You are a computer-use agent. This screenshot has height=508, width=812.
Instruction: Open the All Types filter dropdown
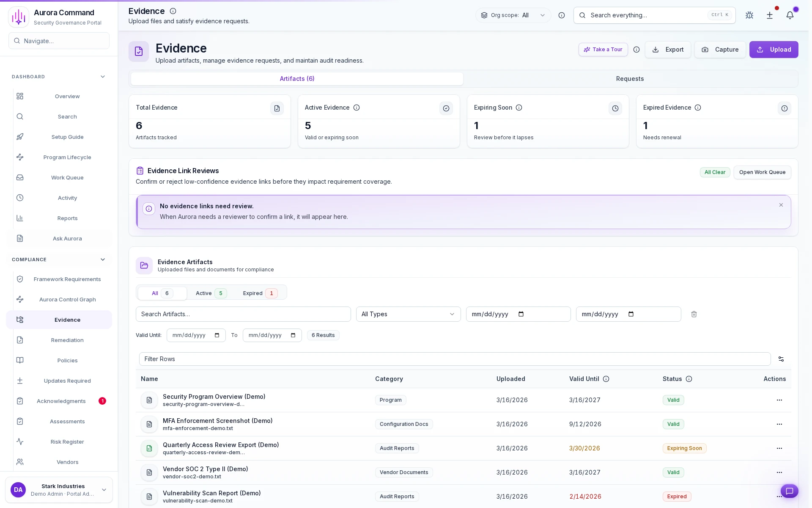[408, 314]
